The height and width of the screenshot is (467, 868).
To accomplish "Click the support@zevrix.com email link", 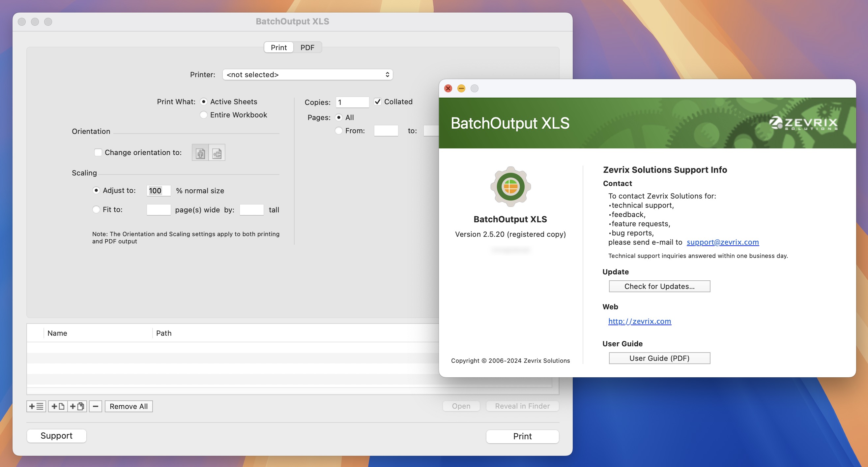I will pyautogui.click(x=723, y=242).
